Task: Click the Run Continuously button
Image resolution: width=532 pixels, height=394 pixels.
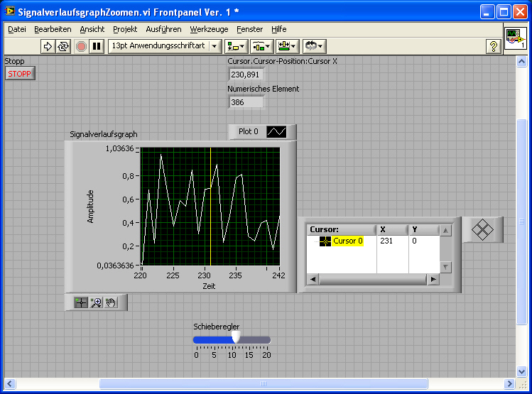Action: coord(63,46)
